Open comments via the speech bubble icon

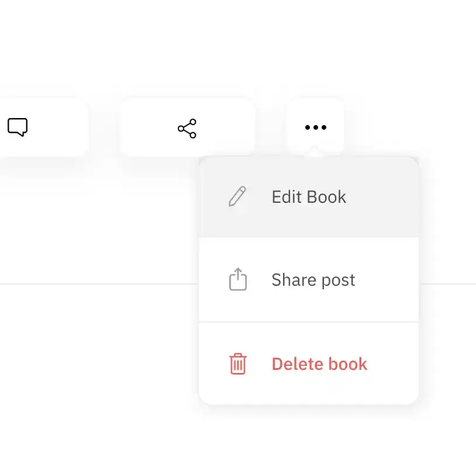click(18, 127)
